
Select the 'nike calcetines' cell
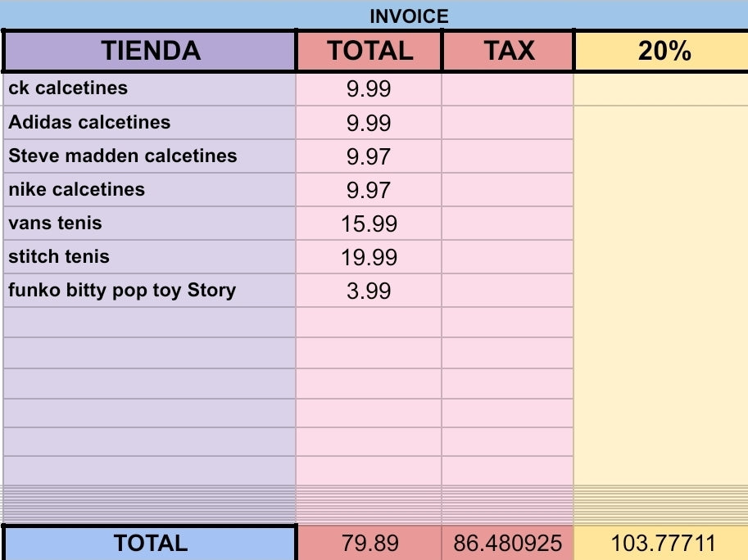(x=150, y=190)
